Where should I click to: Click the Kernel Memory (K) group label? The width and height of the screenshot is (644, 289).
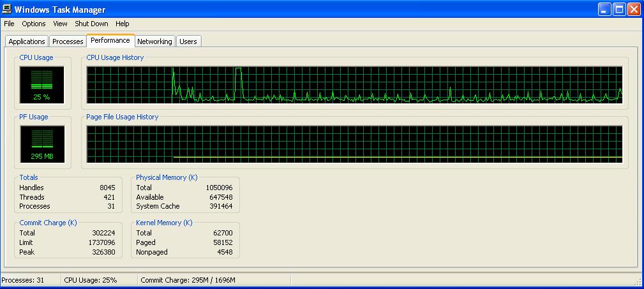click(x=164, y=223)
